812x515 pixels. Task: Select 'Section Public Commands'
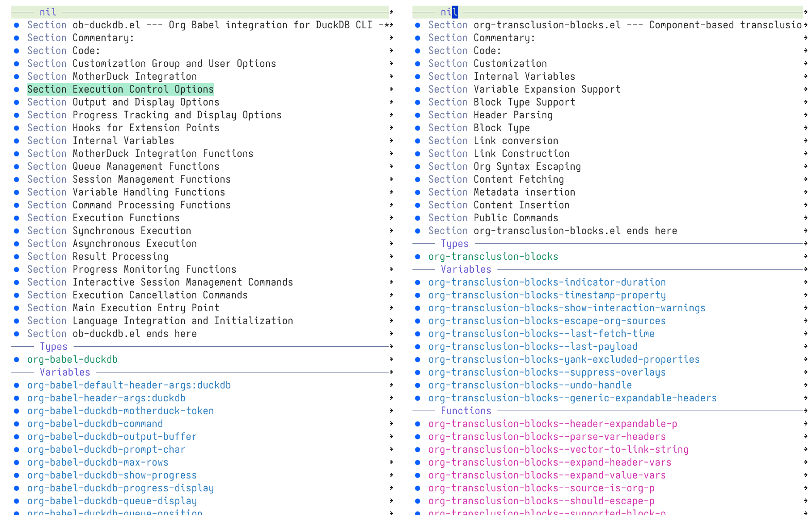tap(493, 218)
